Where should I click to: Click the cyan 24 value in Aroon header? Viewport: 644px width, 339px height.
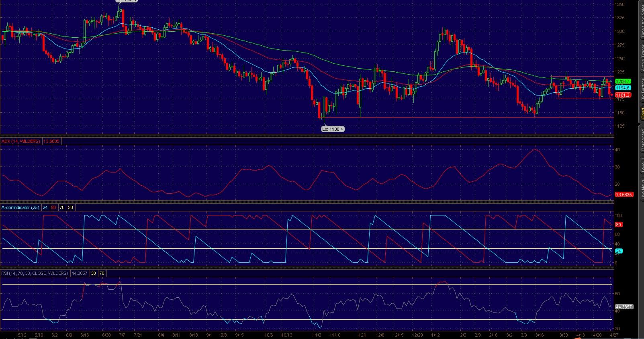click(45, 207)
